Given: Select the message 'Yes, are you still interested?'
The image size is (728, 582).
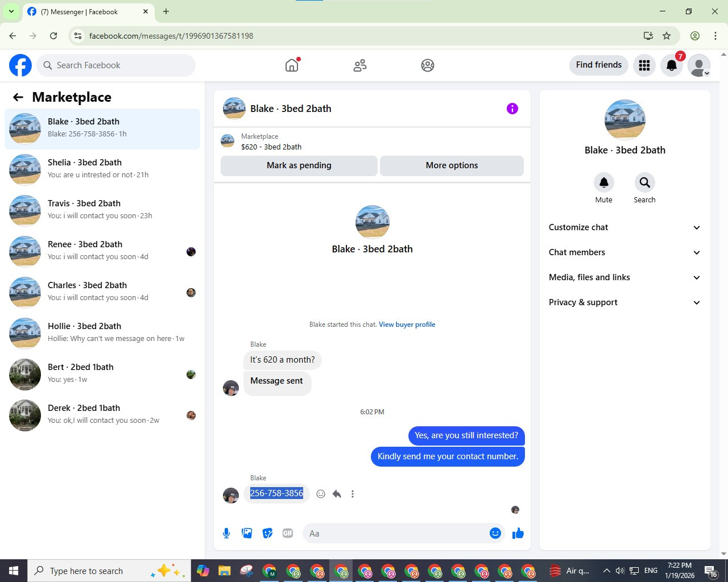Looking at the screenshot, I should (x=466, y=435).
